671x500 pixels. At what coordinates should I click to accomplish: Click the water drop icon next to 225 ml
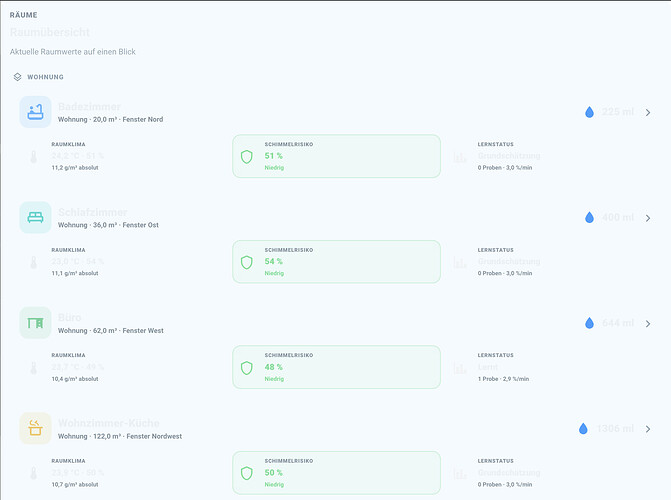coord(589,112)
